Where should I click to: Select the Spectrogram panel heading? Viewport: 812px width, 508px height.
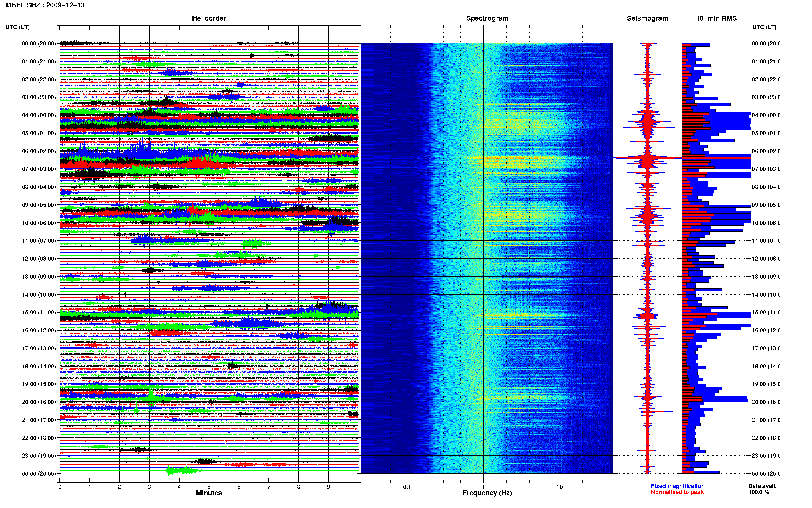point(487,18)
